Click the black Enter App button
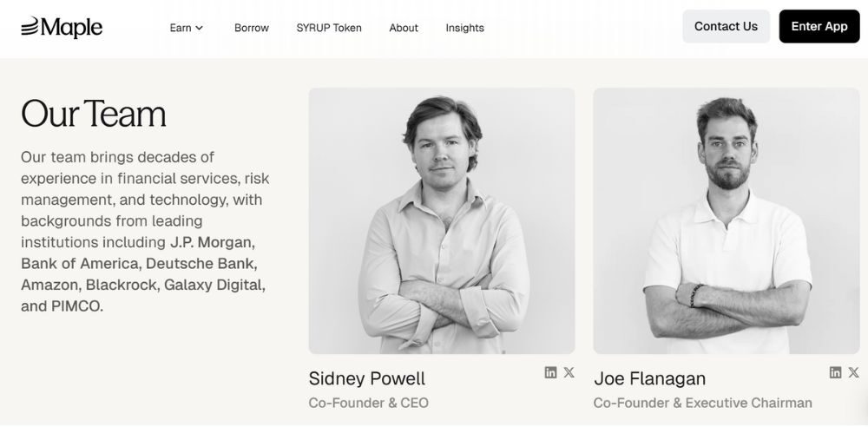 coord(819,27)
